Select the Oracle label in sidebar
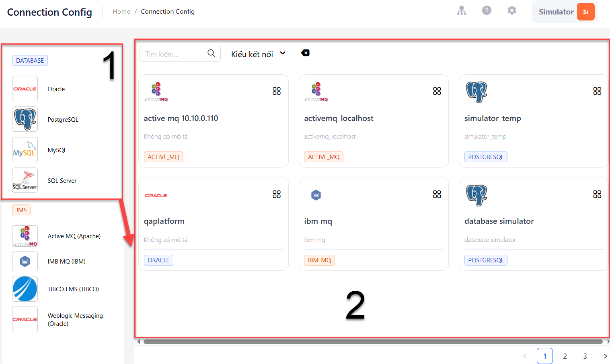The width and height of the screenshot is (610, 364). pyautogui.click(x=56, y=89)
